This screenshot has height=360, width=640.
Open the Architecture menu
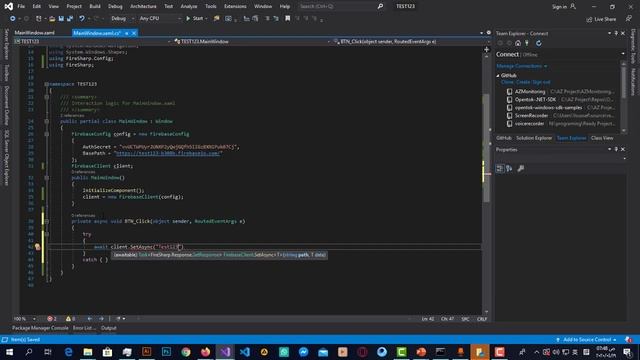tap(143, 7)
